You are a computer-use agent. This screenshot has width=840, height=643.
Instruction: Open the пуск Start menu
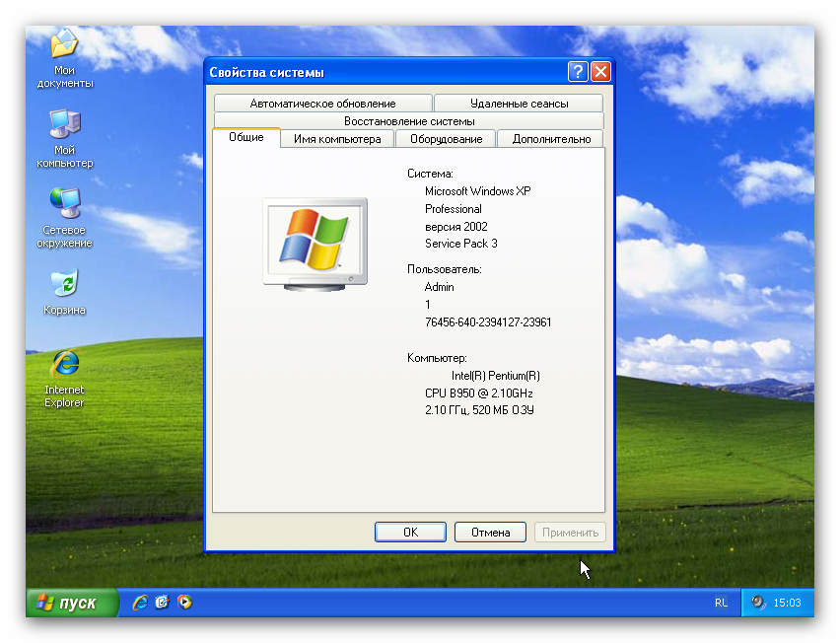pyautogui.click(x=71, y=603)
